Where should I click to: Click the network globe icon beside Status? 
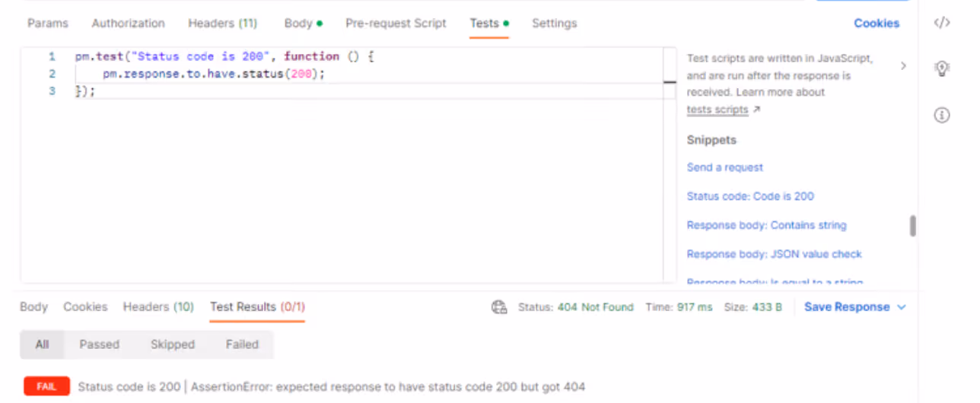click(499, 307)
